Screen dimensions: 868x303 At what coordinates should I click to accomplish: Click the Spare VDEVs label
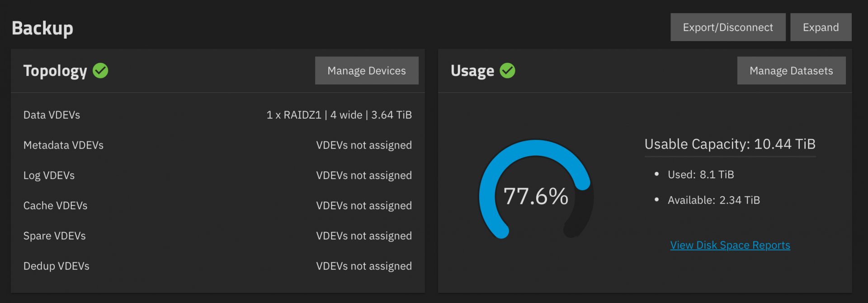pos(54,236)
